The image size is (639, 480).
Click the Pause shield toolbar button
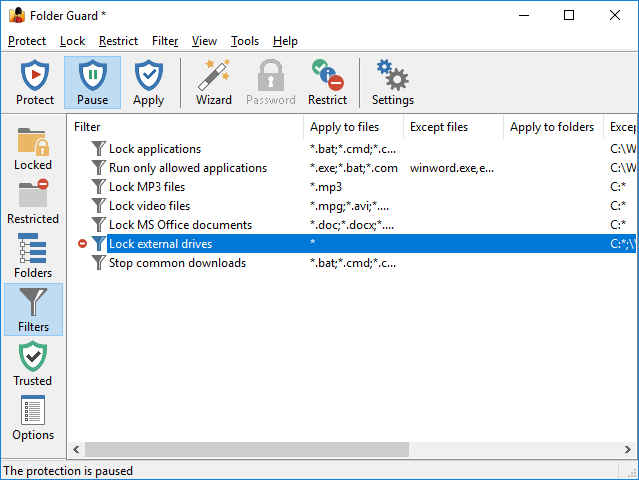pyautogui.click(x=93, y=82)
